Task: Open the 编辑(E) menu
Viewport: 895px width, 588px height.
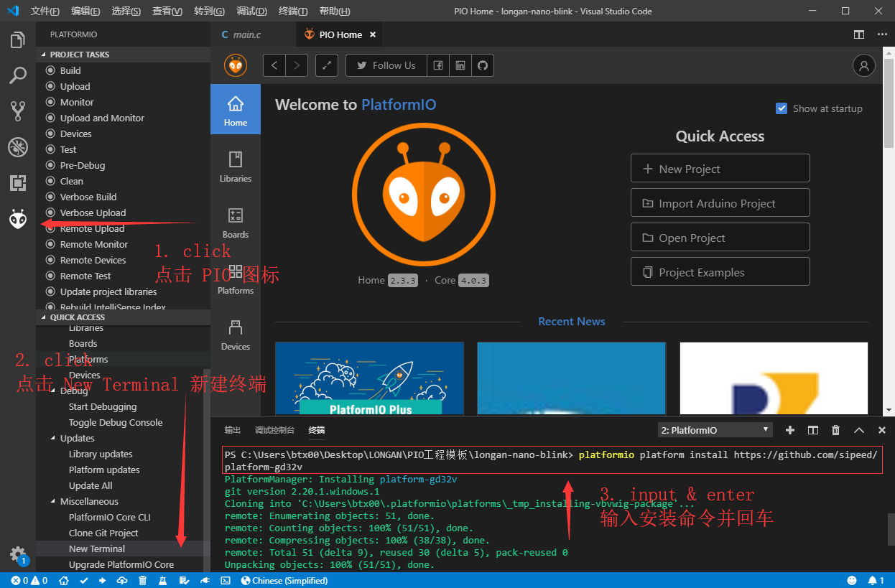Action: pyautogui.click(x=85, y=11)
